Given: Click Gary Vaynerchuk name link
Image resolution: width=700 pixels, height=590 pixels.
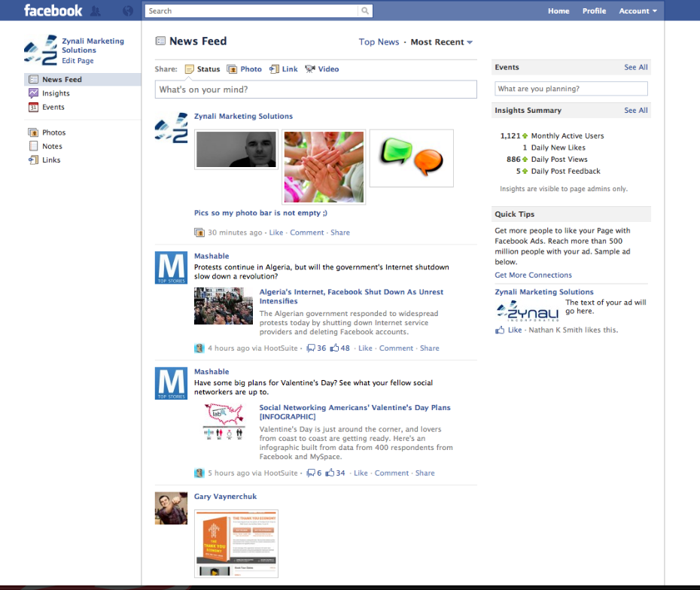Looking at the screenshot, I should click(226, 496).
